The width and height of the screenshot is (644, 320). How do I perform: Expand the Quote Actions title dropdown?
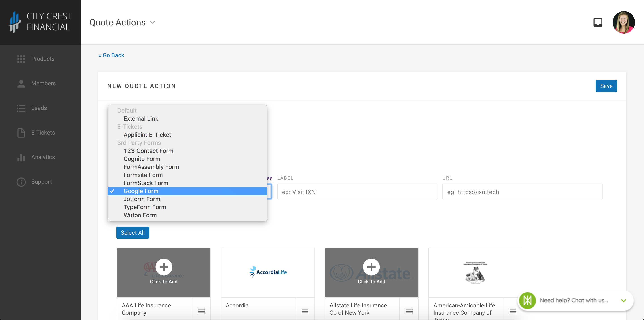tap(153, 23)
